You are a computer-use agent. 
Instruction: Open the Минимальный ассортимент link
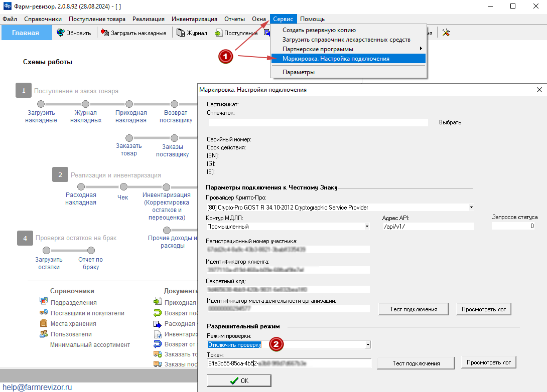[90, 344]
